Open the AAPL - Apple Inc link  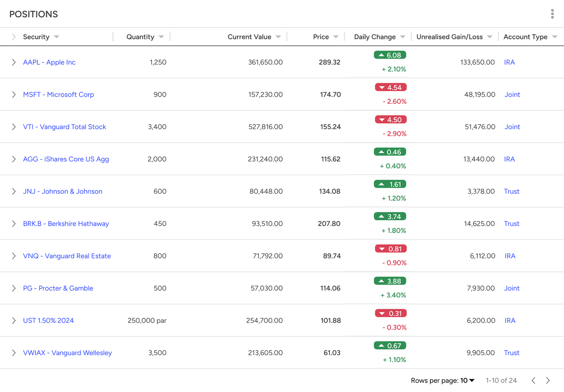click(x=49, y=62)
